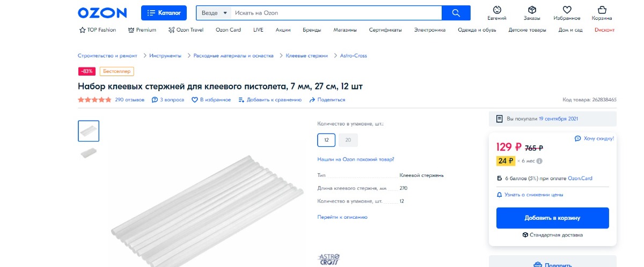The height and width of the screenshot is (267, 644).
Task: Open Перейти к описанию link
Action: [342, 217]
